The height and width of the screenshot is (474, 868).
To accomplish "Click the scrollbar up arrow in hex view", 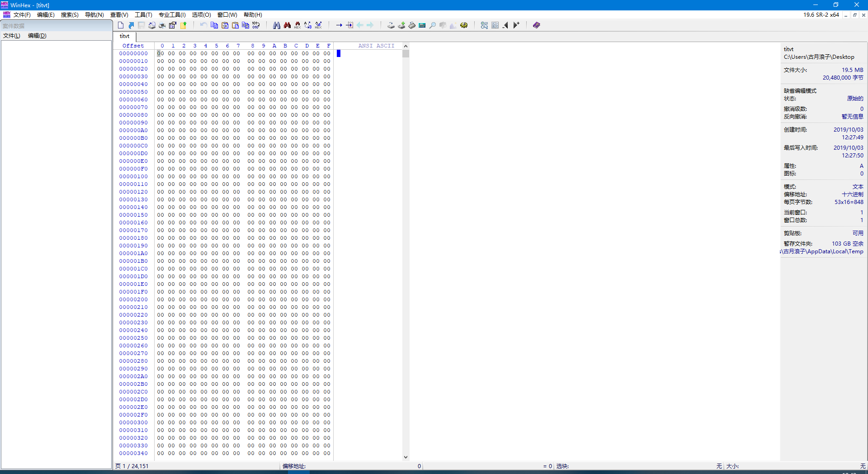I will coord(406,46).
